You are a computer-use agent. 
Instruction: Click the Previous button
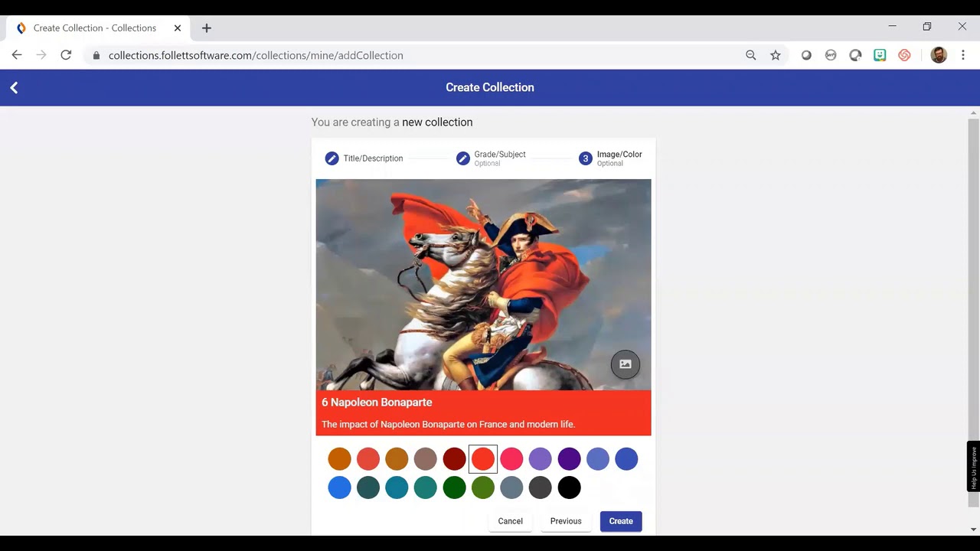click(x=566, y=521)
